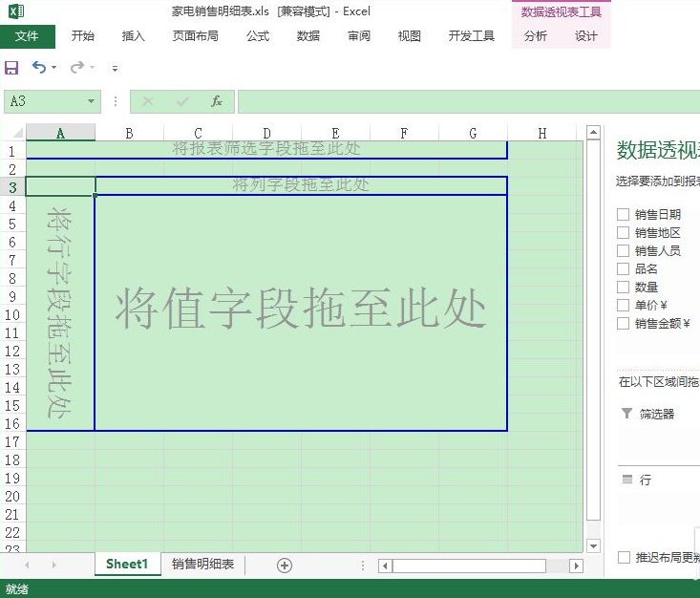Click the Undo arrow icon
The height and width of the screenshot is (598, 700).
[x=38, y=68]
